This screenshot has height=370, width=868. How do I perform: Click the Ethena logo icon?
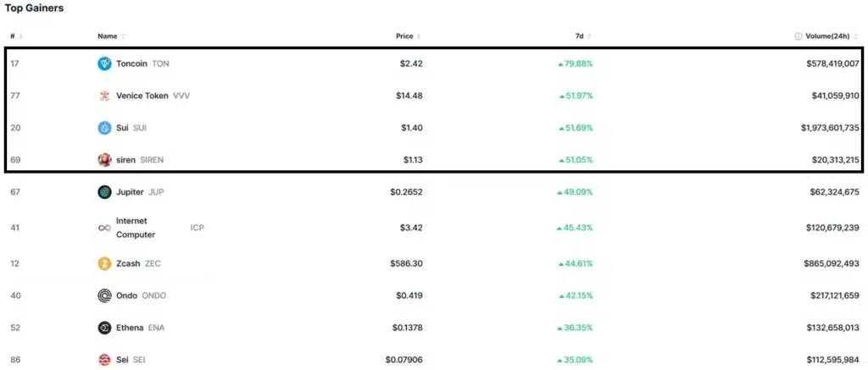tap(104, 328)
